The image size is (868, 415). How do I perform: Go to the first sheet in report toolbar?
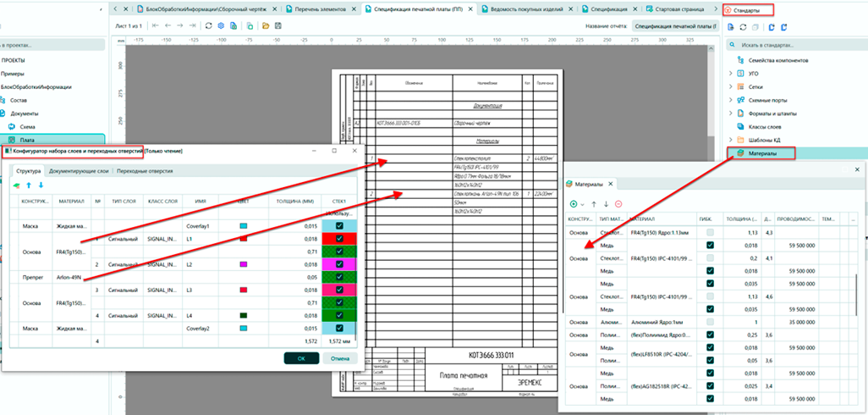(x=155, y=25)
